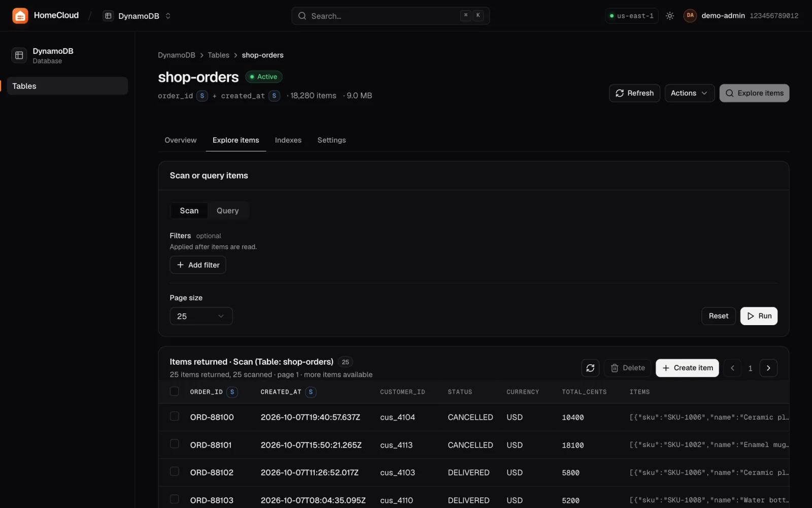Viewport: 812px width, 508px height.
Task: Click the CUSTOMER_ID column header
Action: coord(402,392)
